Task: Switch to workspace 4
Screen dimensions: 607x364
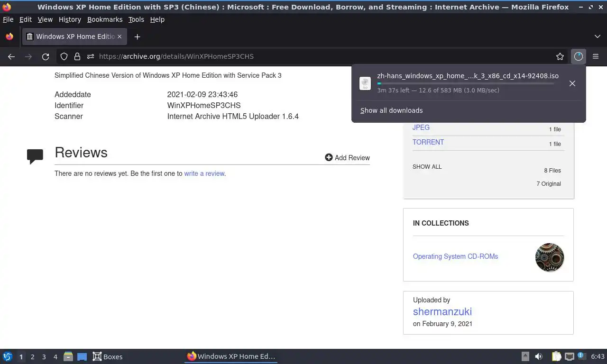Action: (55, 357)
